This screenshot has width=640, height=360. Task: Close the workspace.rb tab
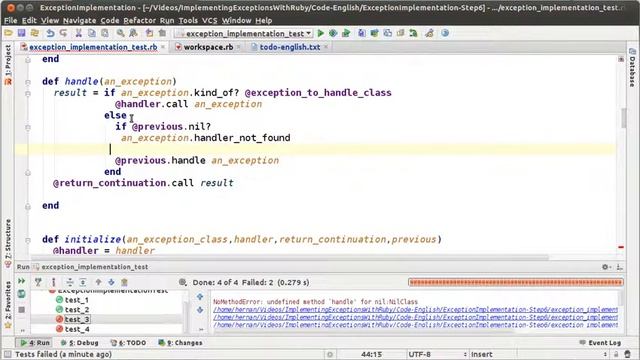click(x=238, y=47)
